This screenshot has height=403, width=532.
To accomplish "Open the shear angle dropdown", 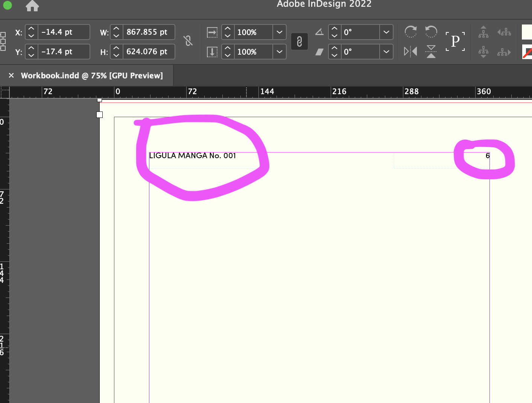I will [386, 52].
